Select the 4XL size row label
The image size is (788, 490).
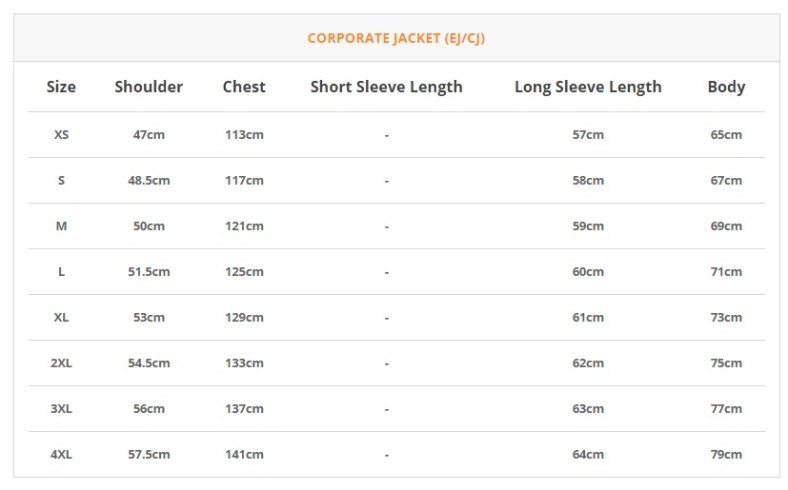pos(61,454)
